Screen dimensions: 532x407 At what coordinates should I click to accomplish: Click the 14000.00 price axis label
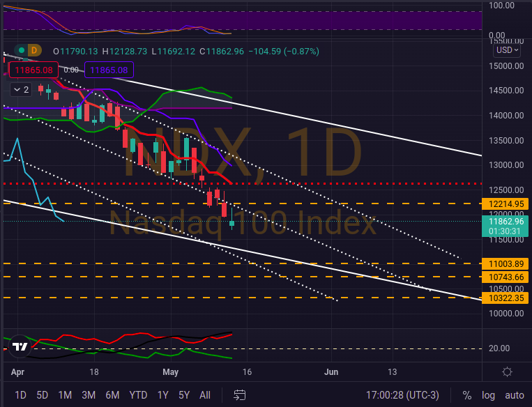click(x=506, y=115)
